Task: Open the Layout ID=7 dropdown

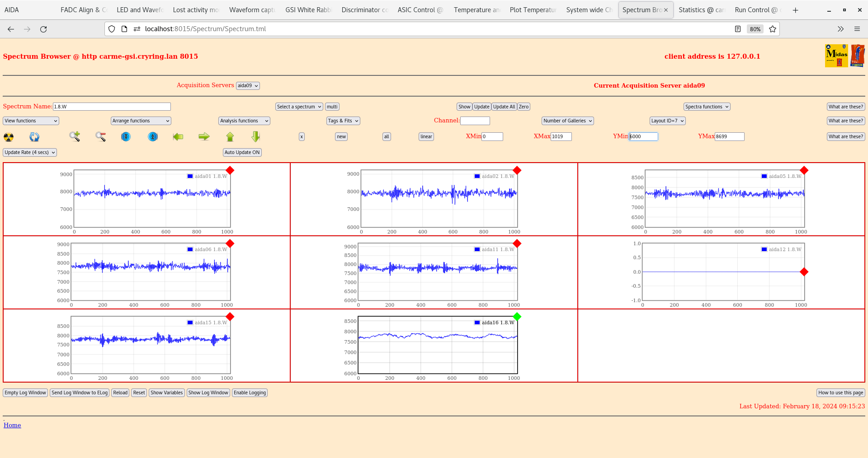Action: point(667,121)
